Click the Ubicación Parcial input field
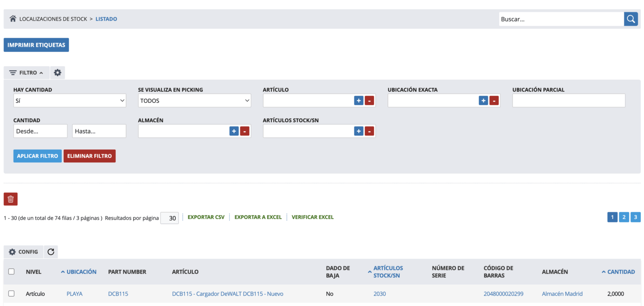 [x=568, y=101]
